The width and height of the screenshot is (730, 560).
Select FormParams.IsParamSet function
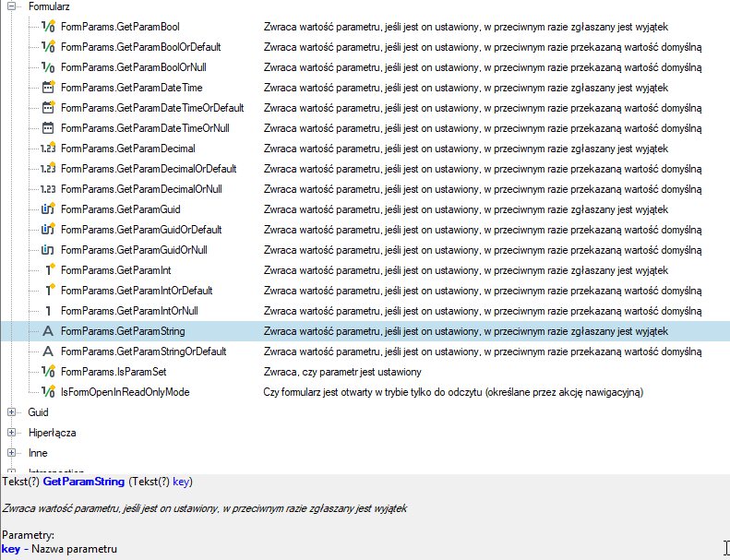click(114, 372)
